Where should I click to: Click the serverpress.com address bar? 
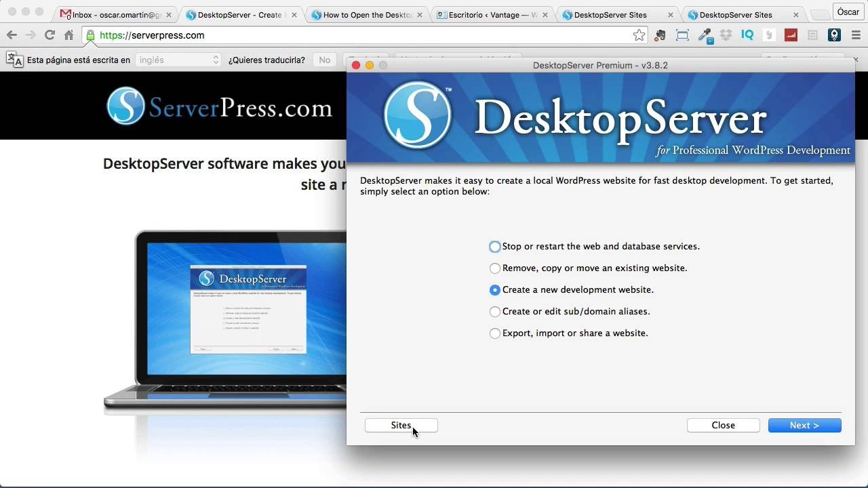coord(366,35)
